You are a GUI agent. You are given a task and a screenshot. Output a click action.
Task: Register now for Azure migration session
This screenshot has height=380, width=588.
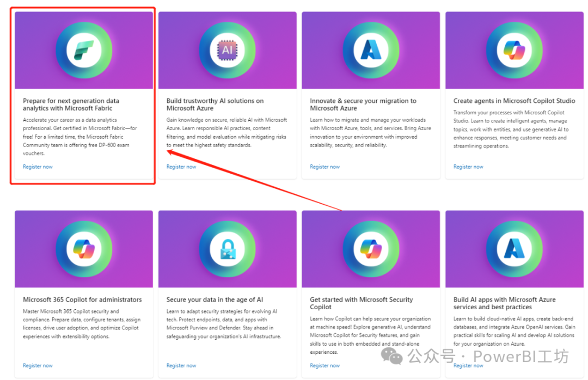point(324,167)
